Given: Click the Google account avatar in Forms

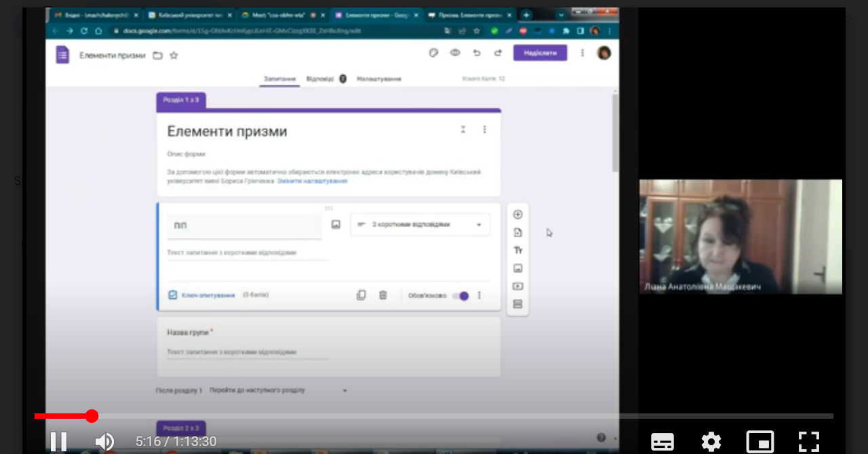Looking at the screenshot, I should (x=604, y=53).
